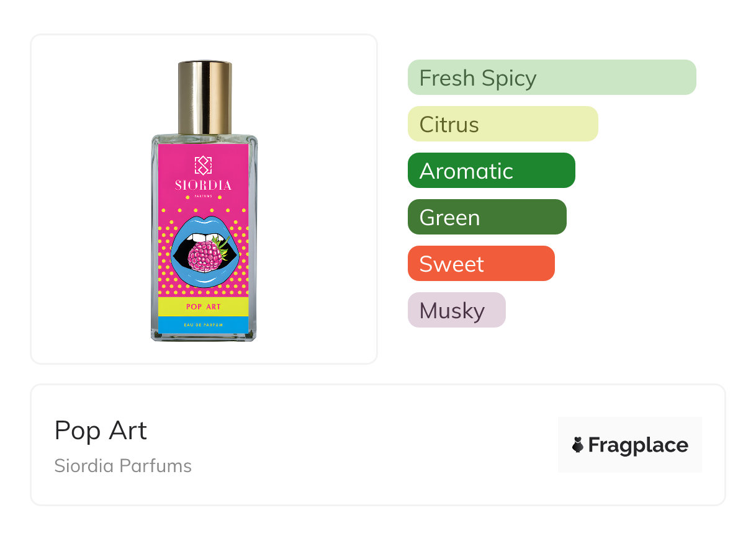
Task: Click the gold cap of the bottle
Action: (205, 96)
